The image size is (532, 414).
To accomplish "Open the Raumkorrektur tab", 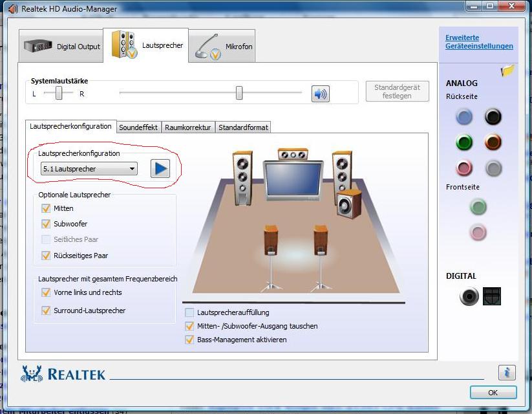I will click(x=188, y=127).
